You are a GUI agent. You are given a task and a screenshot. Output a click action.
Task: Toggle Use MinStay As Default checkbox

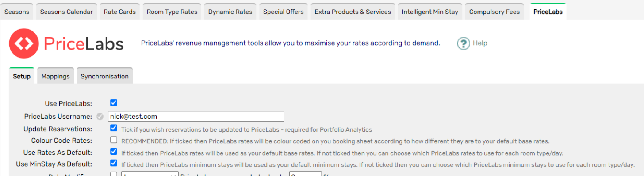click(x=114, y=163)
